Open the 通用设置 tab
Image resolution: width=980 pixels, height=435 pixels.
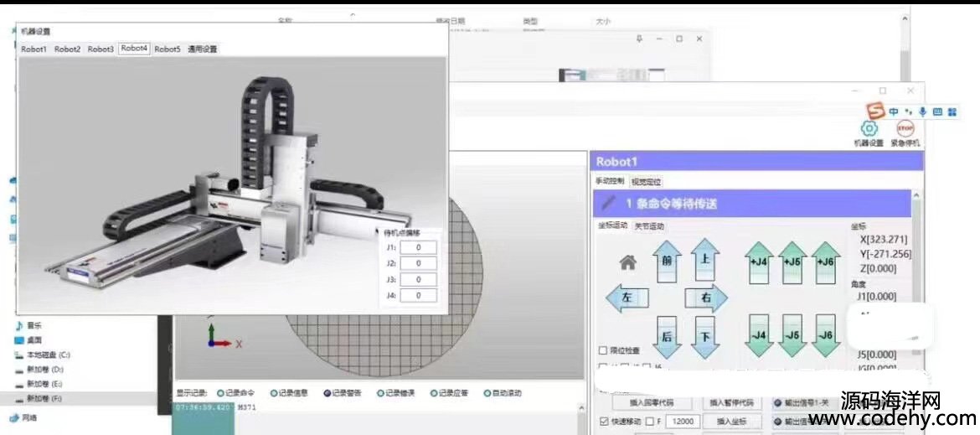[203, 49]
